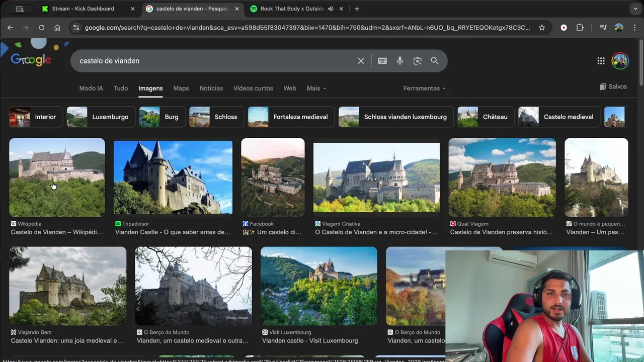
Task: Open the Vídeos curtos tab
Action: (x=253, y=88)
